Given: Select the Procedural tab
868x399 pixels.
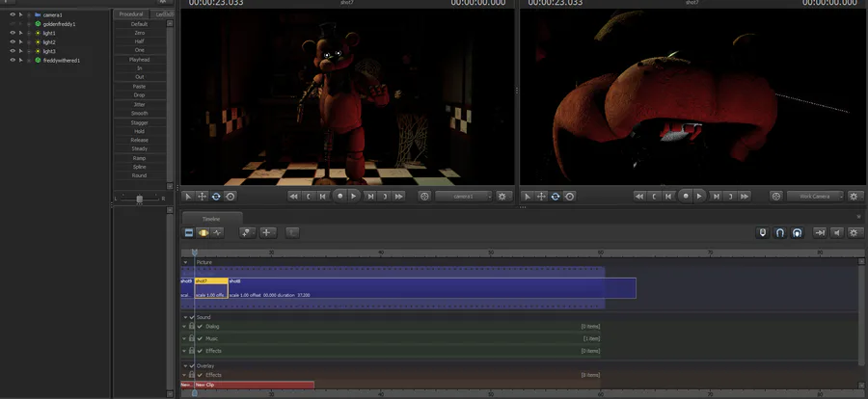Looking at the screenshot, I should 131,13.
